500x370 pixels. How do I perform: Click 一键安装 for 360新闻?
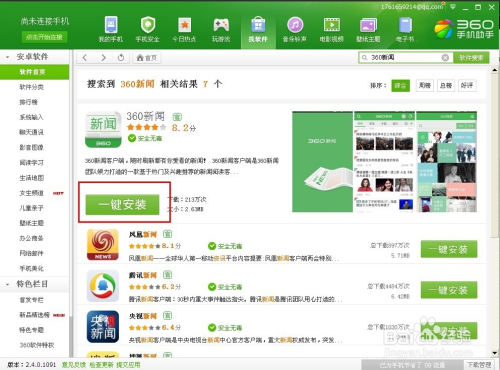tap(122, 204)
